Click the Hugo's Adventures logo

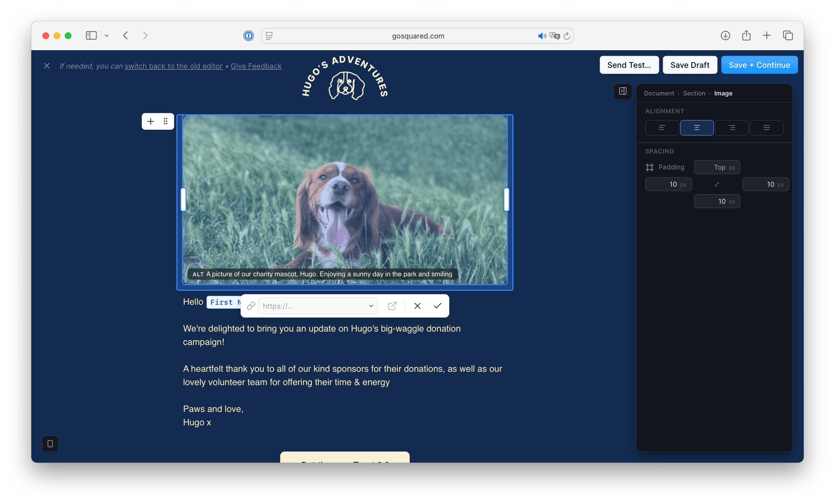click(x=345, y=78)
